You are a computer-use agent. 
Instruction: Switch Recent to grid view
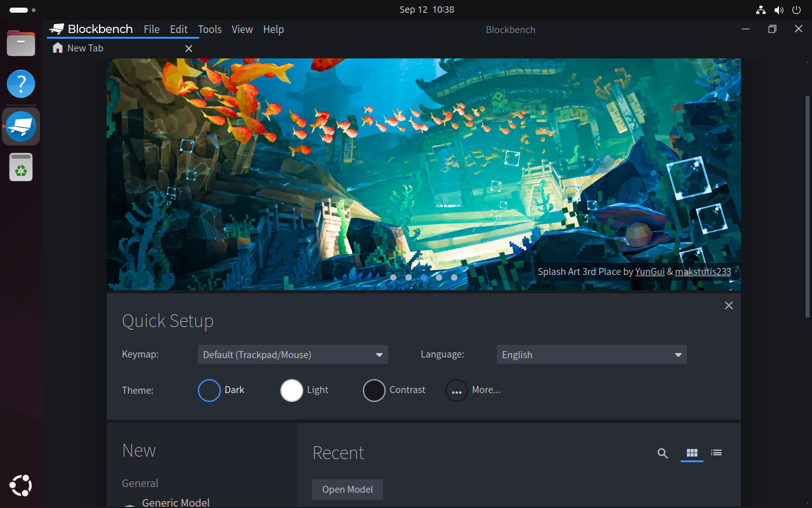pos(692,453)
